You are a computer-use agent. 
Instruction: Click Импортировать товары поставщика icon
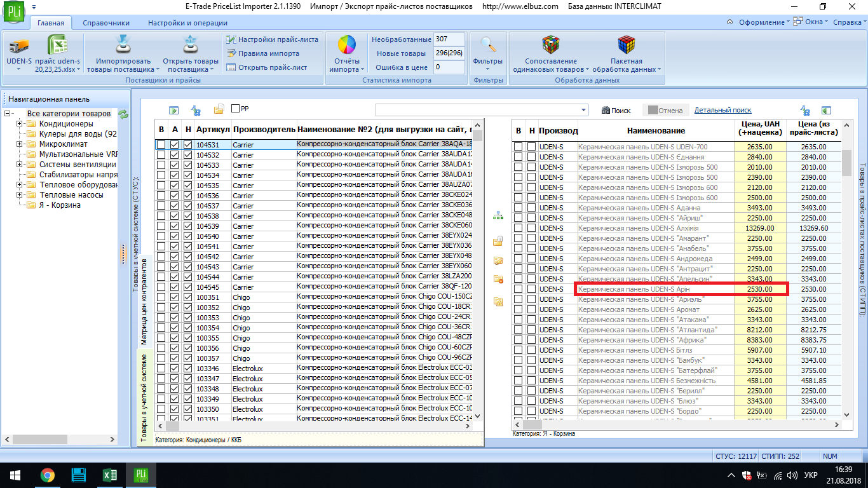point(123,46)
